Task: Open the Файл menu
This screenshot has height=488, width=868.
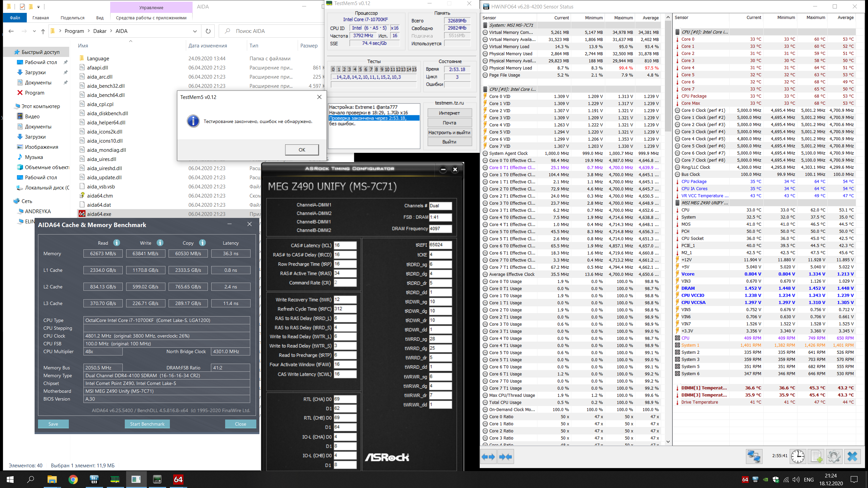Action: (x=15, y=18)
